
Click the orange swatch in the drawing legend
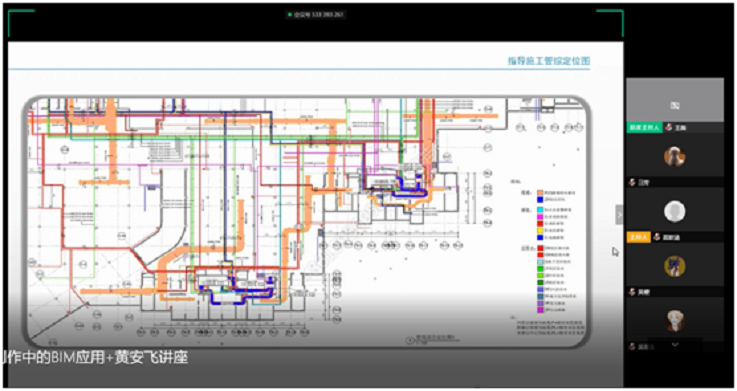point(541,193)
